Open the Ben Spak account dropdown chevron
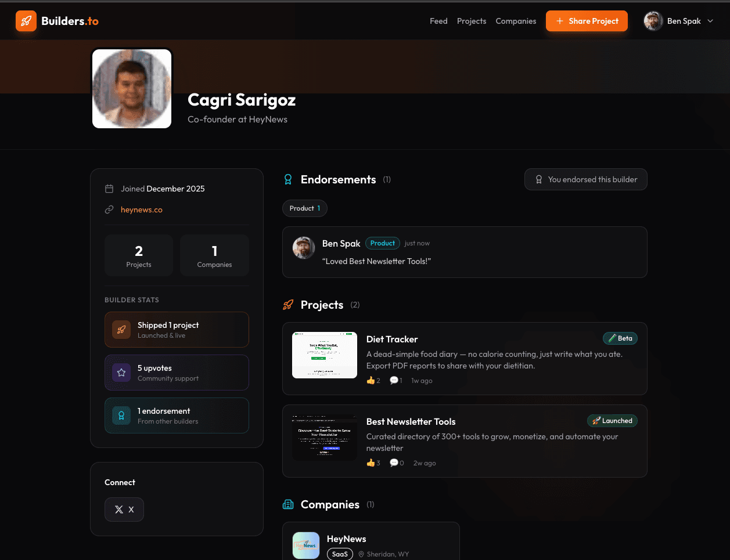Image resolution: width=730 pixels, height=560 pixels. coord(710,21)
